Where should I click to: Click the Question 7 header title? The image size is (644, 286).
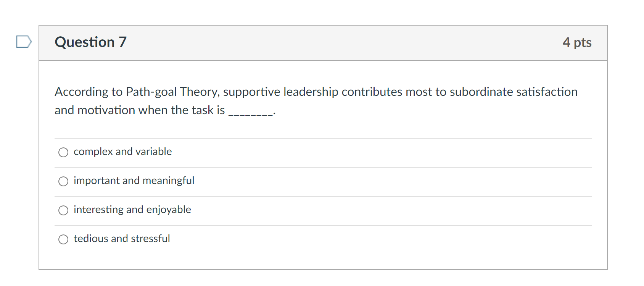click(90, 42)
